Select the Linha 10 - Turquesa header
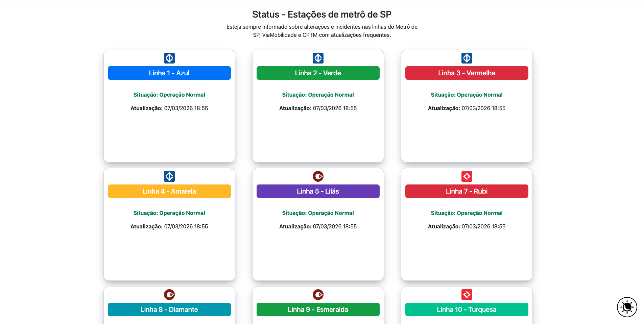Image resolution: width=644 pixels, height=324 pixels. coord(467,309)
